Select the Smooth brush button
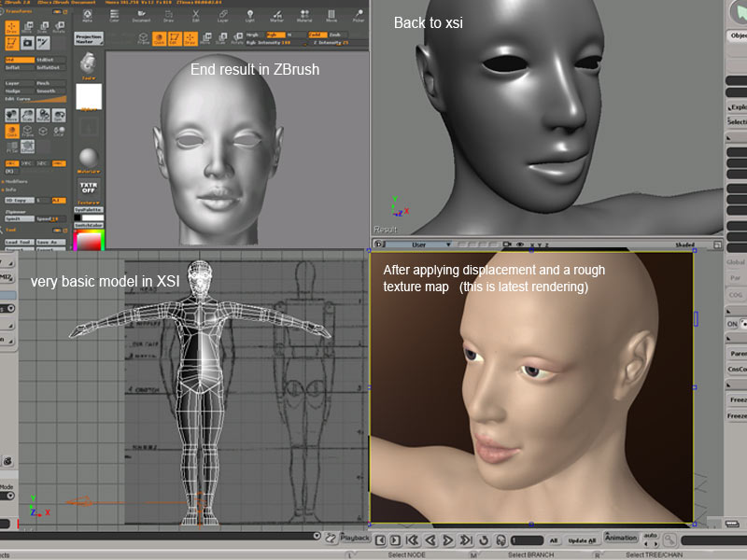Image resolution: width=747 pixels, height=560 pixels. (51, 91)
